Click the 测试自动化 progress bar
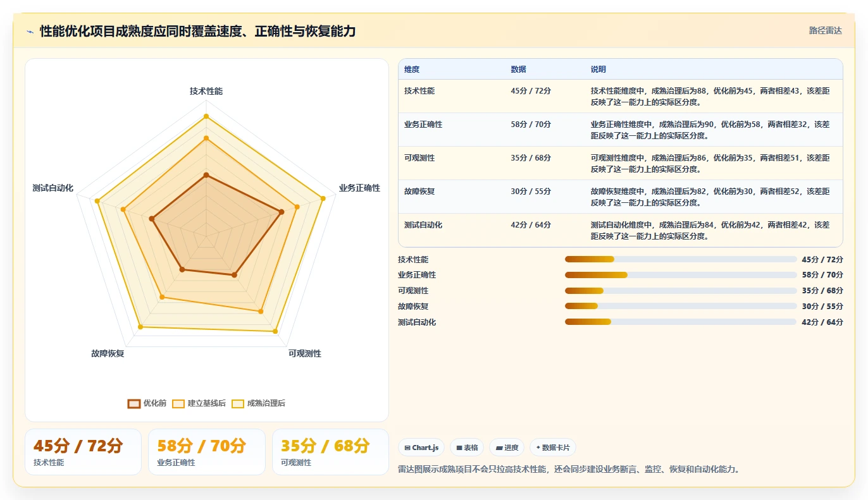Viewport: 868px width, 500px height. [x=681, y=322]
